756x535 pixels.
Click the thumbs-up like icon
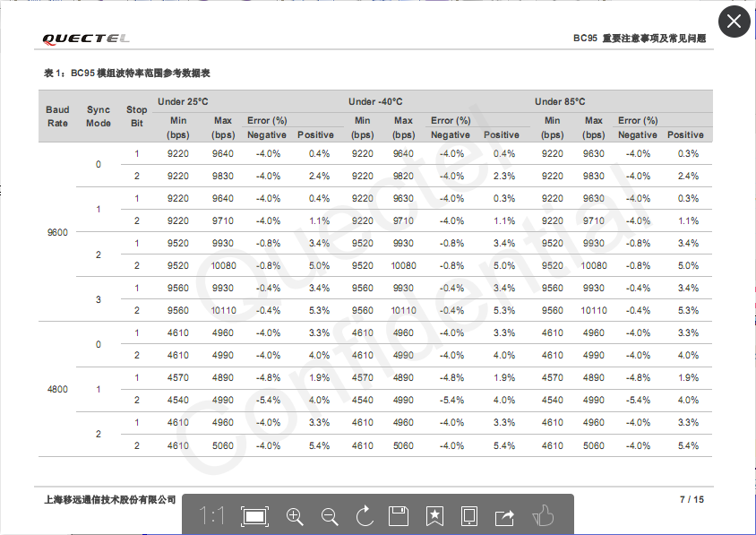[543, 515]
